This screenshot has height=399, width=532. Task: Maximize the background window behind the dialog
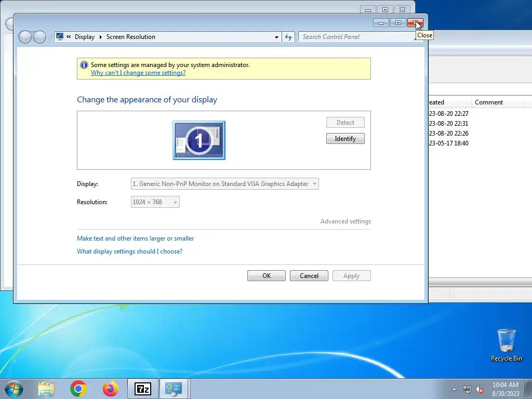click(x=385, y=9)
